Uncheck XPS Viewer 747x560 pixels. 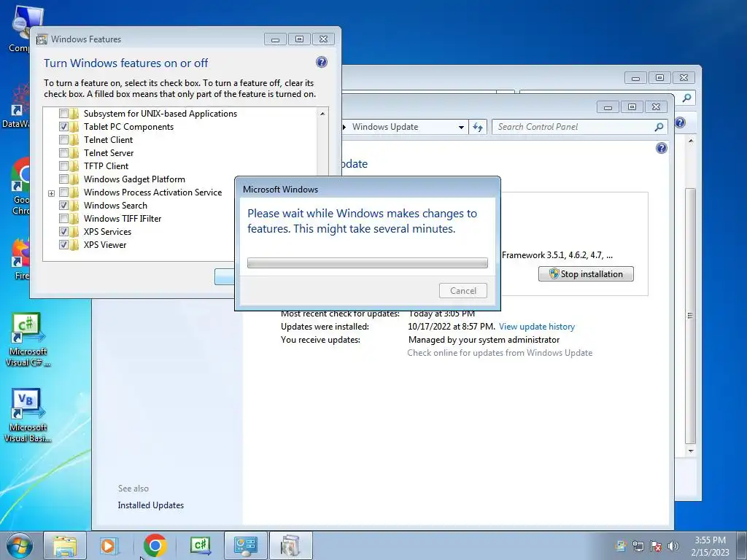click(64, 245)
